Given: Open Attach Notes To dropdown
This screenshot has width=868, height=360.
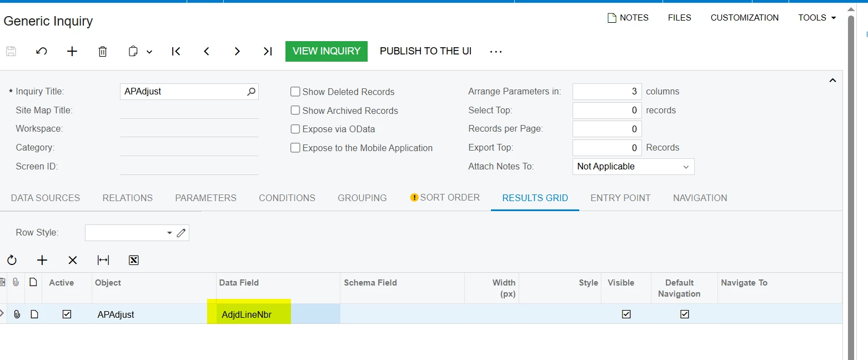Looking at the screenshot, I should click(x=633, y=167).
